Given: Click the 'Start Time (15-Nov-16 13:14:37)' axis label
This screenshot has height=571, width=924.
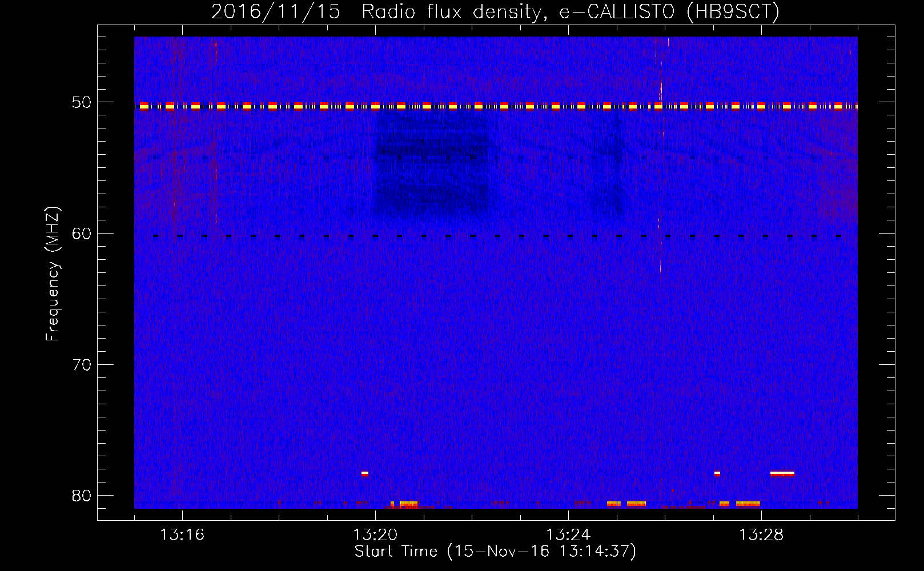Looking at the screenshot, I should (495, 552).
